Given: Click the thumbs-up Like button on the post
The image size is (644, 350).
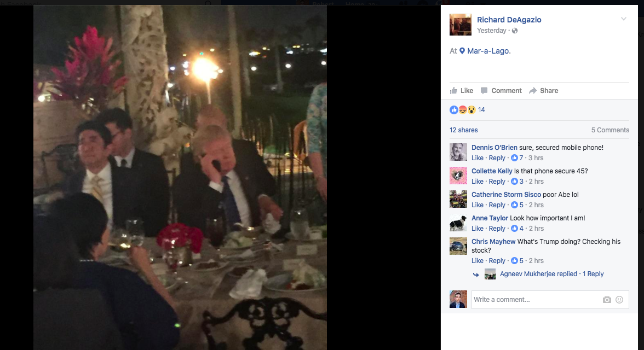Looking at the screenshot, I should point(462,91).
